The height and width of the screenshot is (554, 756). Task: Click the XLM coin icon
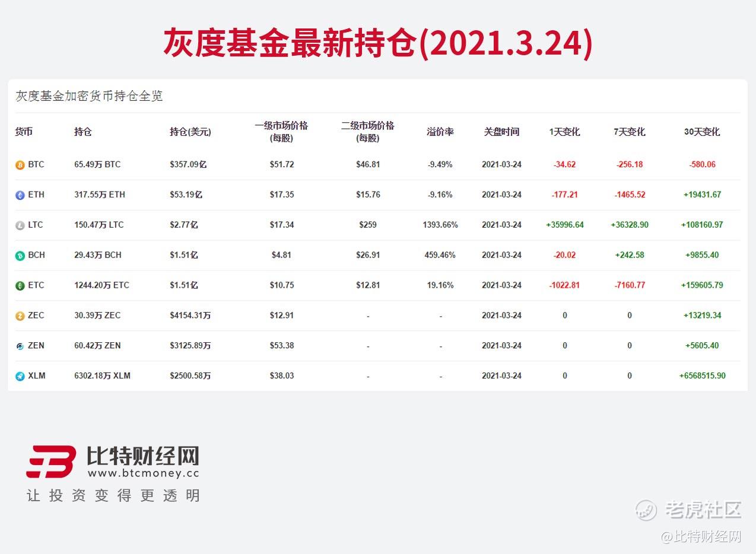tap(20, 377)
